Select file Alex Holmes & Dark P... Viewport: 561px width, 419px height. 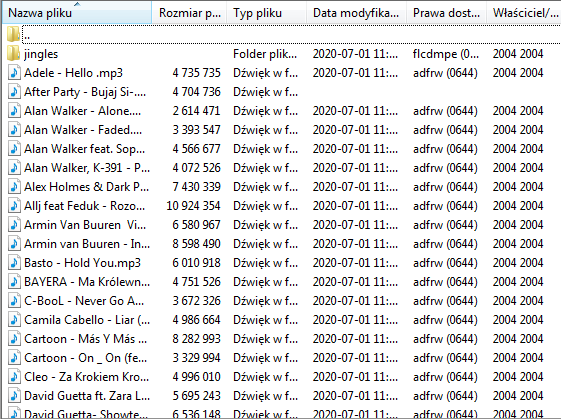86,187
